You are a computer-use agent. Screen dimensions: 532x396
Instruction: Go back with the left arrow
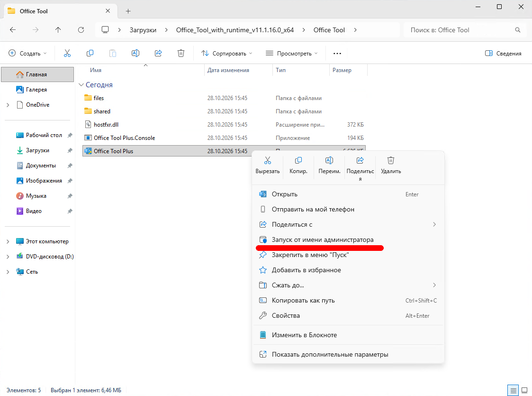[13, 30]
